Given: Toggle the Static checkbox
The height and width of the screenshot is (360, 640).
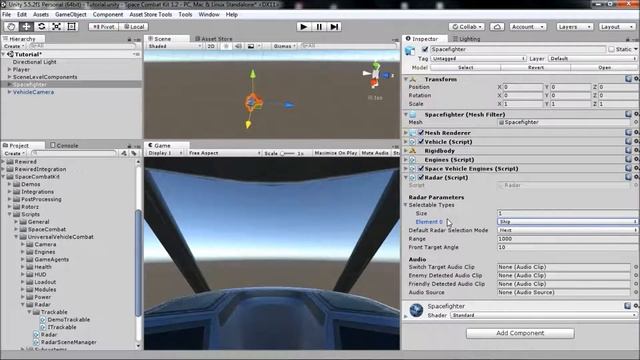Looking at the screenshot, I should coord(611,49).
